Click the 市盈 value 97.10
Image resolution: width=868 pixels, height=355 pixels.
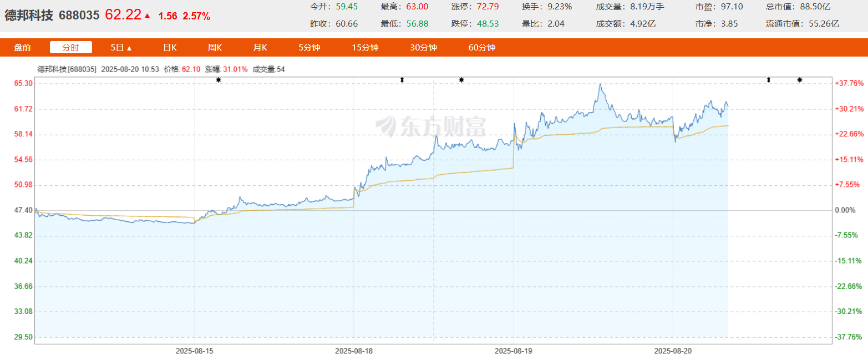click(732, 7)
